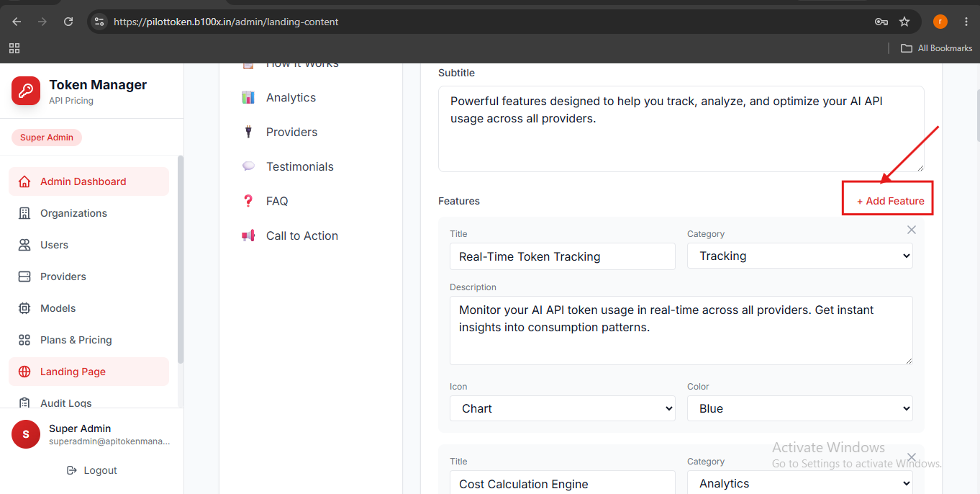Open the Blue color dropdown

[800, 408]
